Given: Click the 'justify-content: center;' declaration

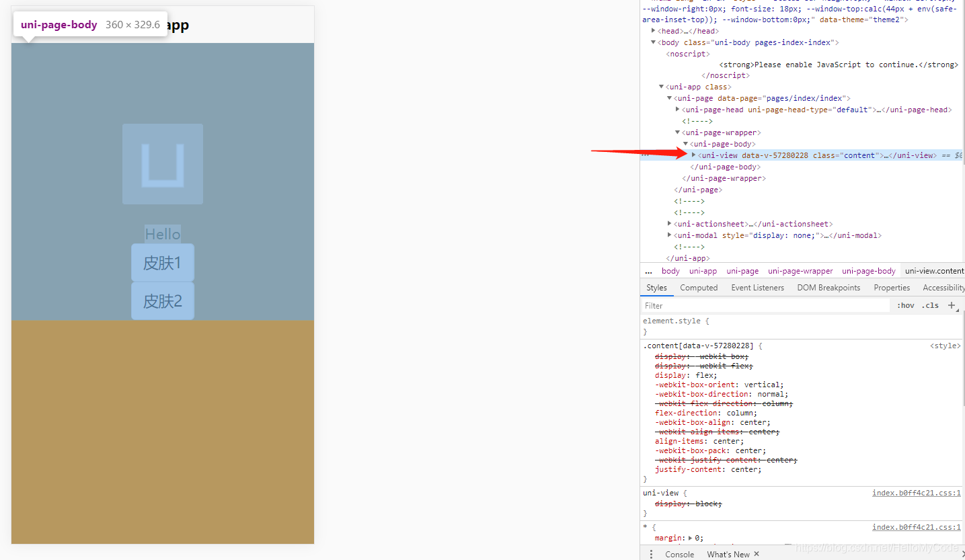Looking at the screenshot, I should pos(708,469).
